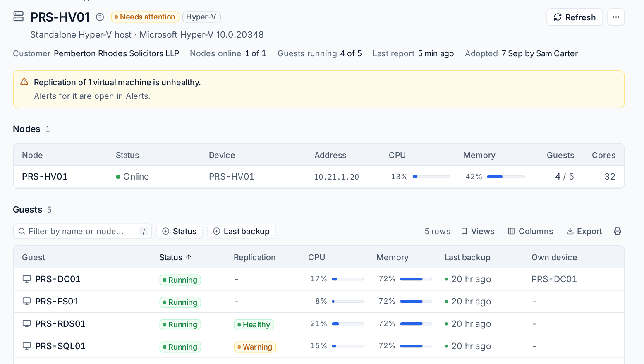Image resolution: width=644 pixels, height=364 pixels.
Task: Click the server icon beside host title
Action: (x=19, y=16)
